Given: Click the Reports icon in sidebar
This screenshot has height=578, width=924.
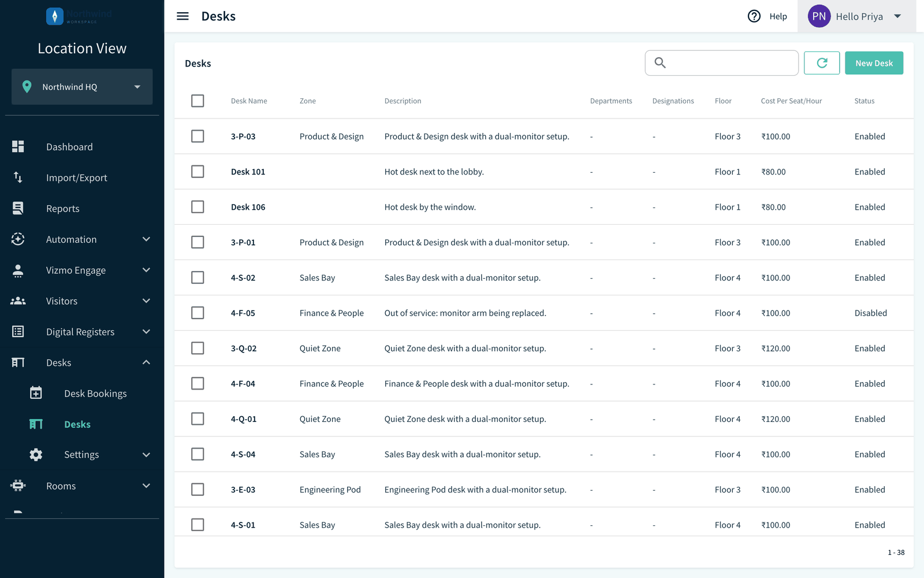Looking at the screenshot, I should (18, 208).
